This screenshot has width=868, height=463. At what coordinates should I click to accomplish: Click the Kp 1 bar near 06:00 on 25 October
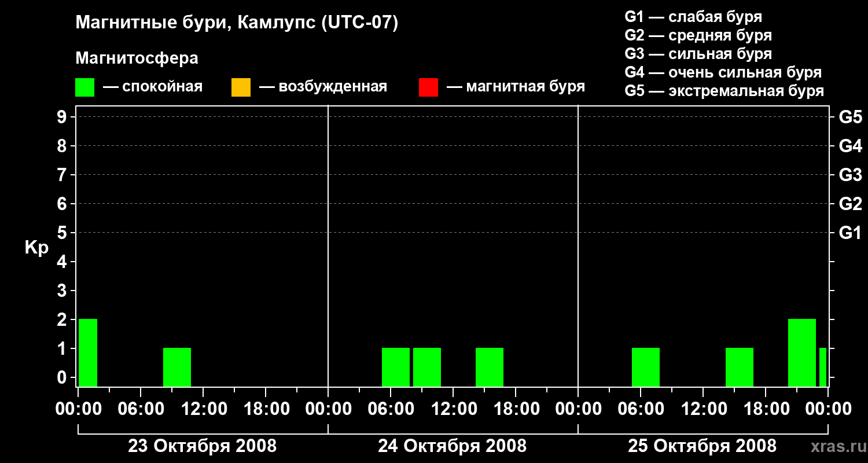[646, 367]
